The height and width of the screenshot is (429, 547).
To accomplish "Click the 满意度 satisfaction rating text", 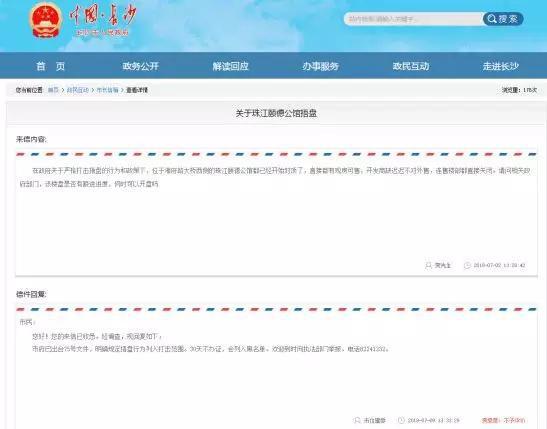I will pos(503,420).
